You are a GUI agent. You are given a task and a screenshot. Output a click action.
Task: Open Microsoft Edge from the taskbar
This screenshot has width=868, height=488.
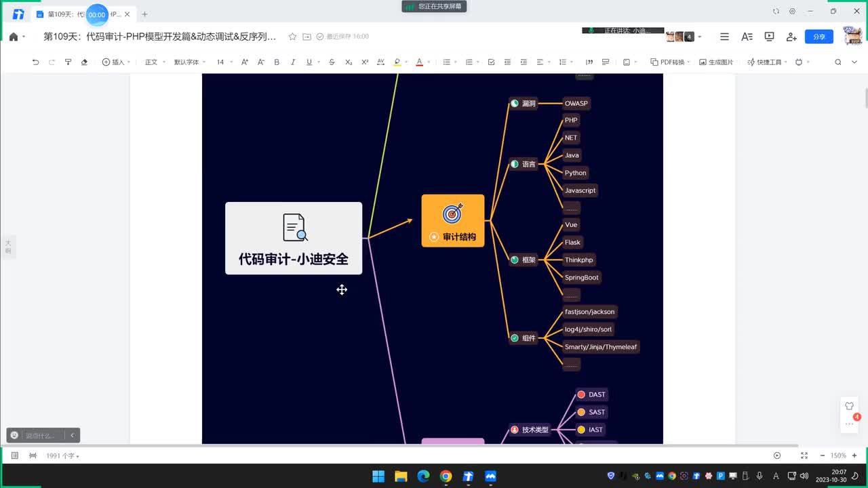(423, 476)
